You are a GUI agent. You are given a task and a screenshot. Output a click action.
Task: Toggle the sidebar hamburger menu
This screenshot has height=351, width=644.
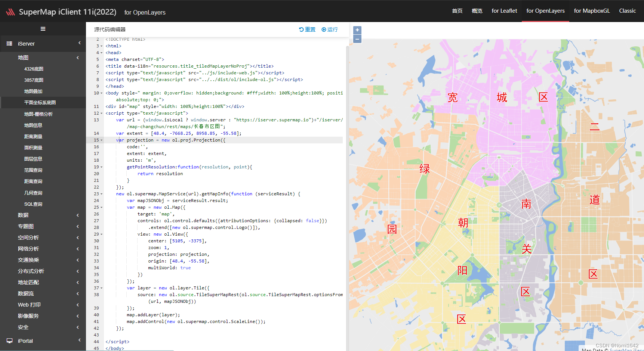click(43, 29)
